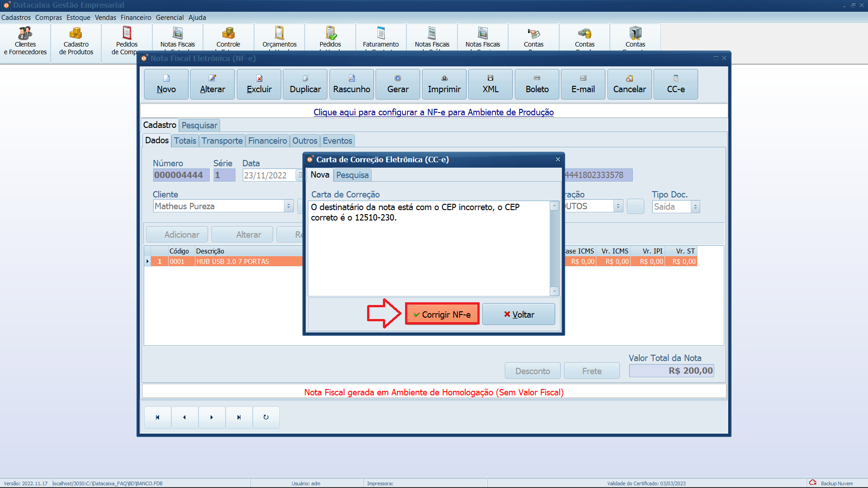Click the Voltar button
The image size is (868, 488).
point(519,314)
